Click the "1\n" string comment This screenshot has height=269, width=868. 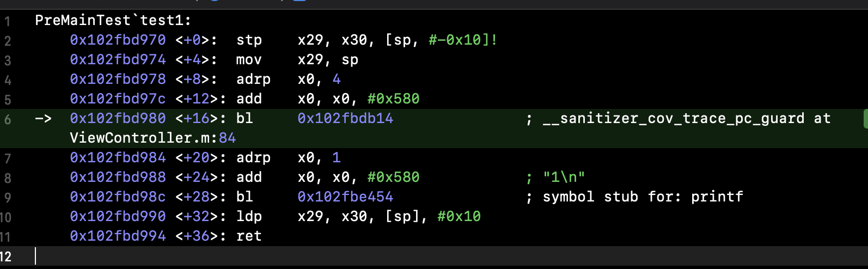coord(564,178)
